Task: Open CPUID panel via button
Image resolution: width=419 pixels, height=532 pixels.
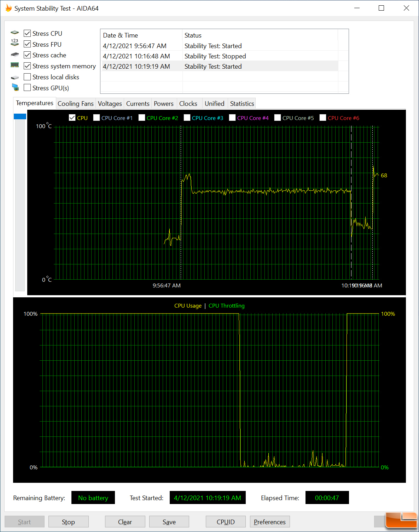Action: (226, 522)
